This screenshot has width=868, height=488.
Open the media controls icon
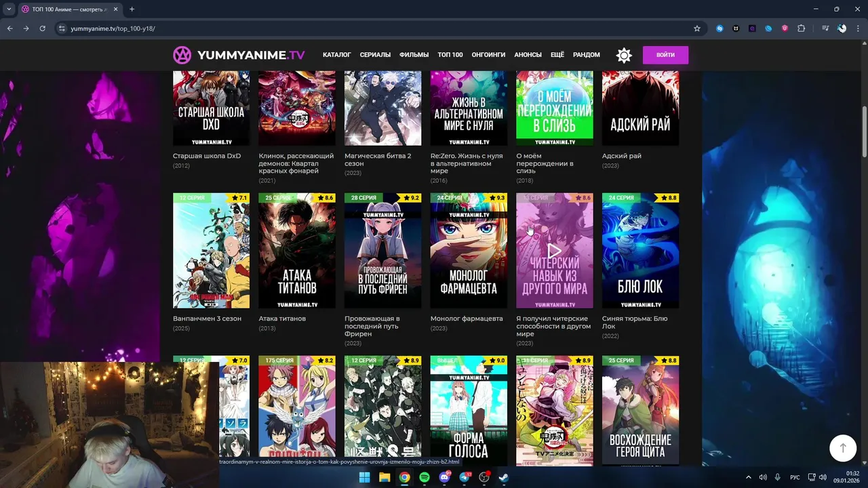click(x=825, y=28)
